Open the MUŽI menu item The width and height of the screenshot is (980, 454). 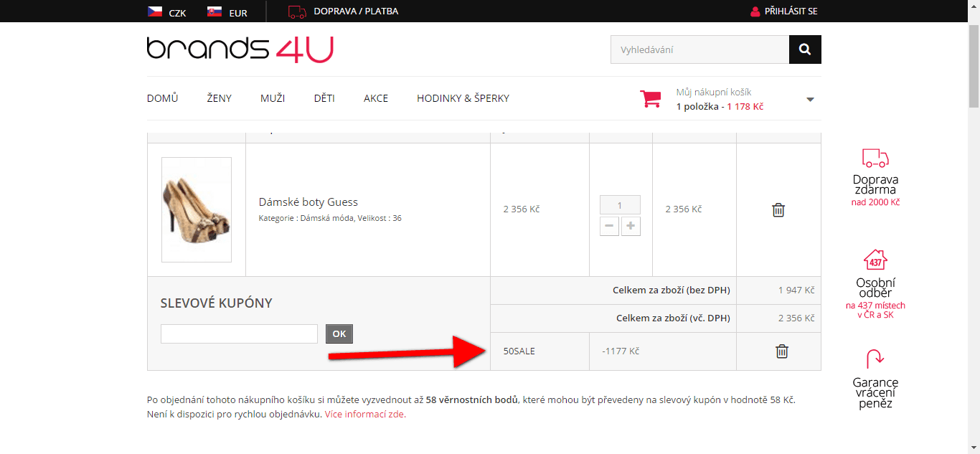click(273, 98)
